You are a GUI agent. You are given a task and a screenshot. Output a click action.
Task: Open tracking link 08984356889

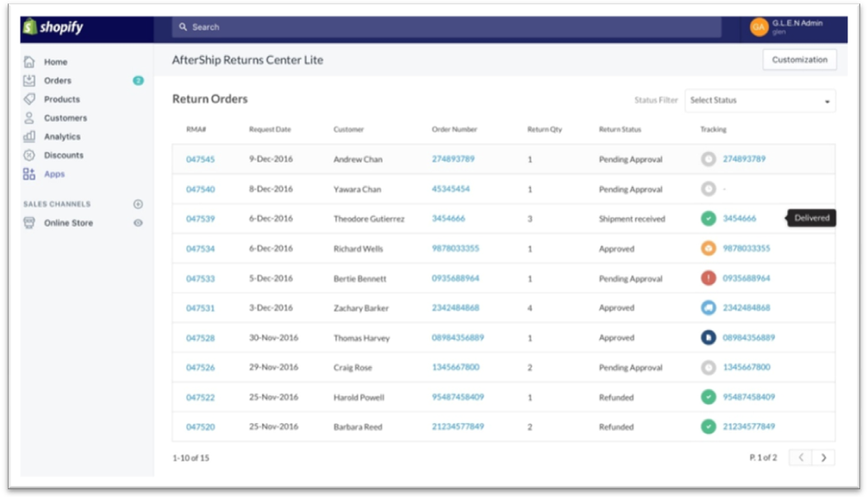[749, 338]
